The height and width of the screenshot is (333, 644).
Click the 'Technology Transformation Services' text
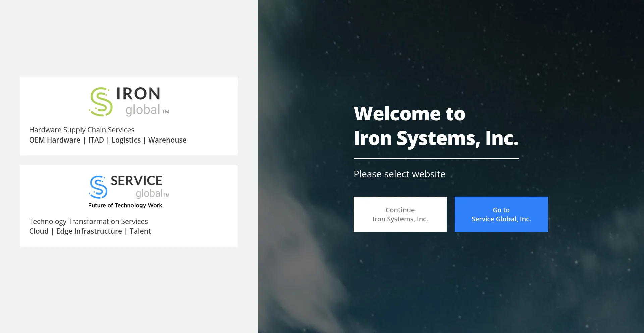89,222
